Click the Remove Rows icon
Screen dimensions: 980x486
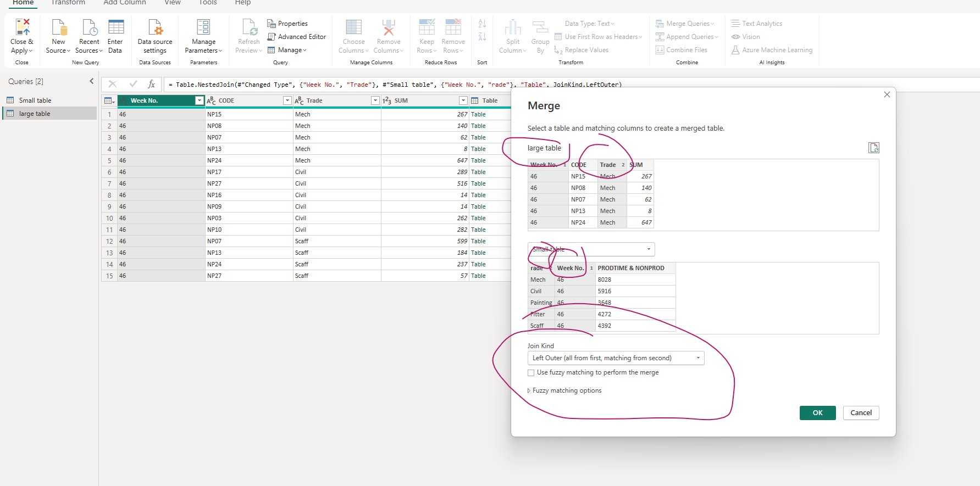click(x=453, y=27)
